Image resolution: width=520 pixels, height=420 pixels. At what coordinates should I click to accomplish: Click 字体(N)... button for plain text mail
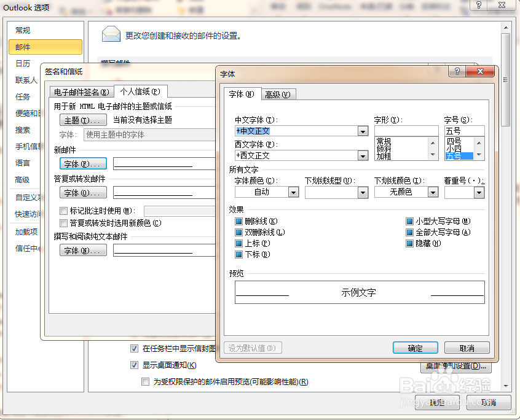[x=83, y=251]
